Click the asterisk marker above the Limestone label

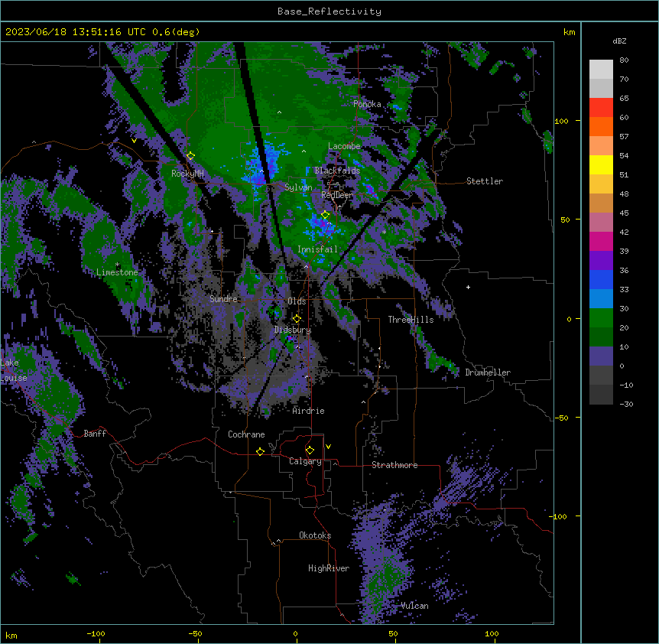118,265
